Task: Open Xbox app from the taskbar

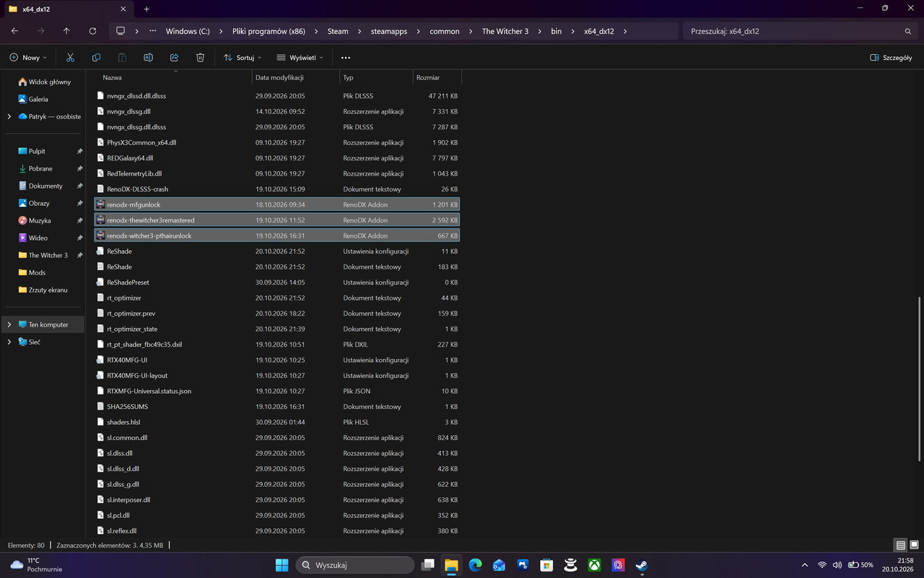Action: (x=594, y=565)
